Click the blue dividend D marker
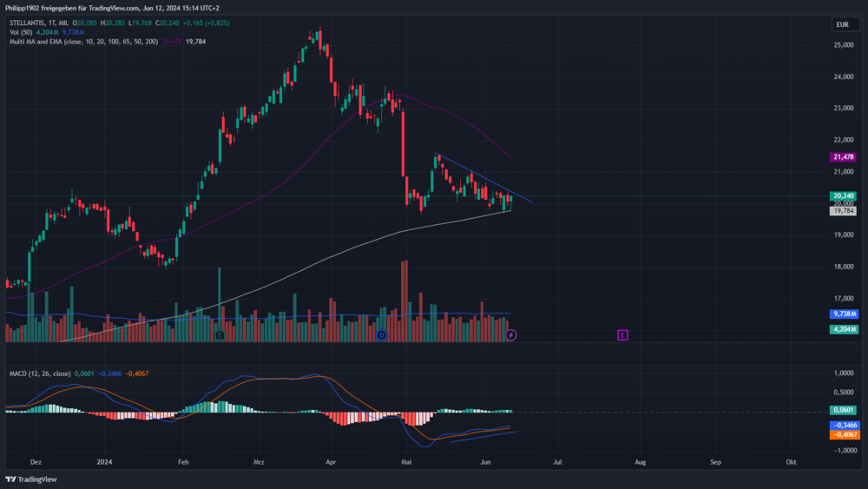The image size is (868, 489). pyautogui.click(x=381, y=335)
